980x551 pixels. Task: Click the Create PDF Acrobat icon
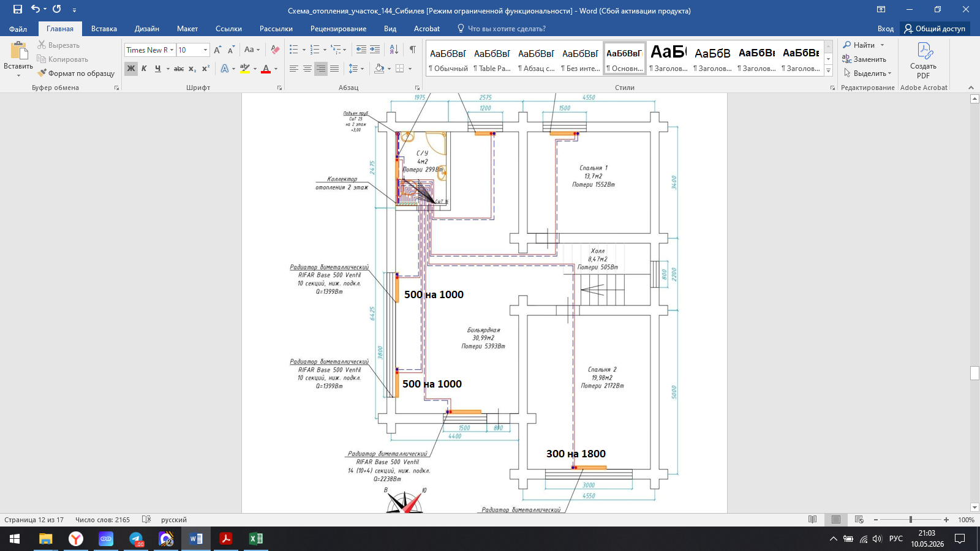923,61
